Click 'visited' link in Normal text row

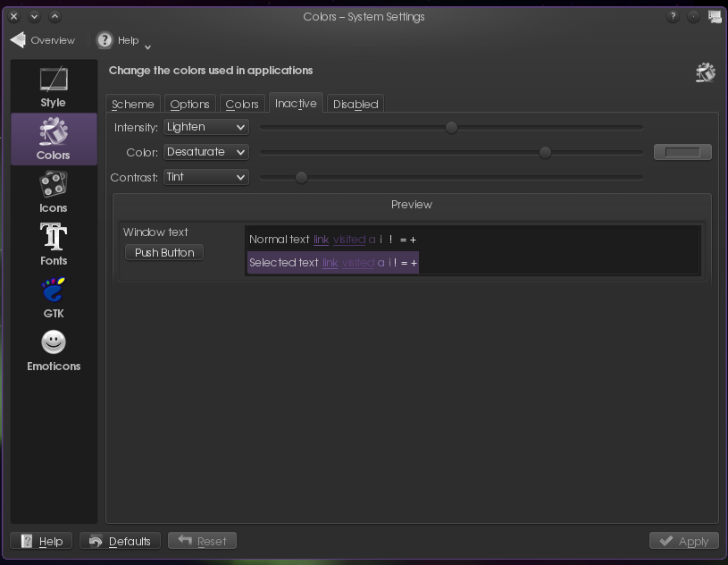[349, 240]
